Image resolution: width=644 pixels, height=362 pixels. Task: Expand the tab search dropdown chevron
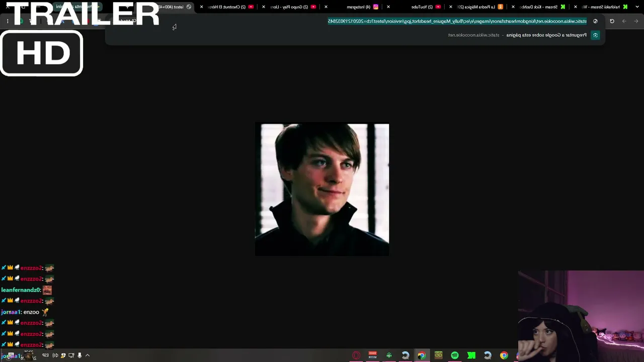point(637,7)
